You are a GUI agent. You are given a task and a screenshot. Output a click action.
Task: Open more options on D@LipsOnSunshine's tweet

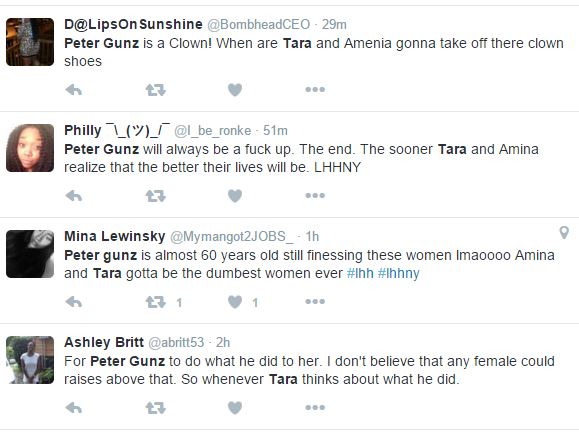click(x=315, y=89)
